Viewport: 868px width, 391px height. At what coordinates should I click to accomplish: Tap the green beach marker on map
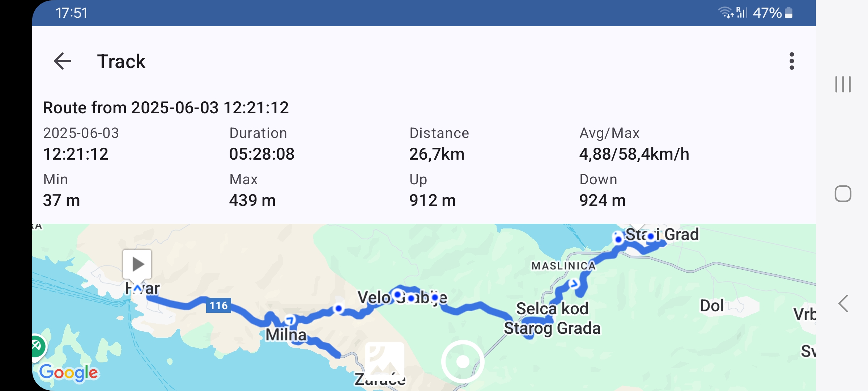pyautogui.click(x=37, y=346)
